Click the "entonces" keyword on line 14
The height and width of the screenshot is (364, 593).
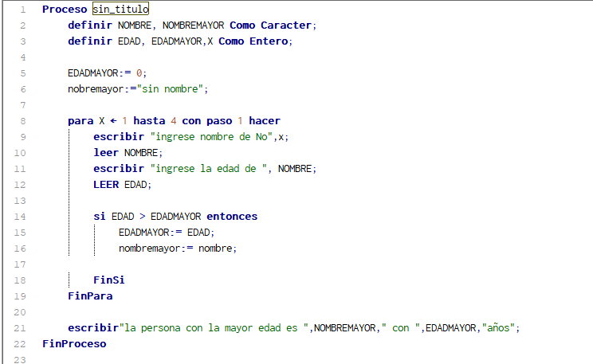(232, 216)
